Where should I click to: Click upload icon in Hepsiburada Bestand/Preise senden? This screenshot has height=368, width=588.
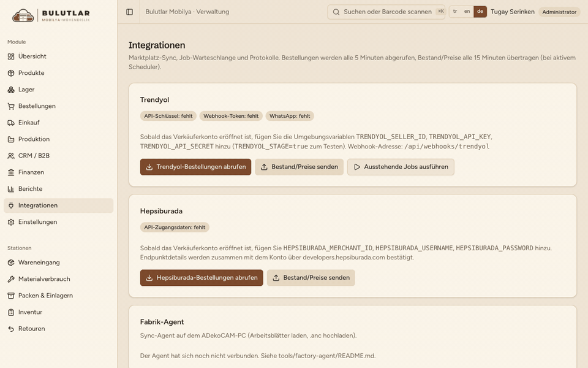coord(276,278)
